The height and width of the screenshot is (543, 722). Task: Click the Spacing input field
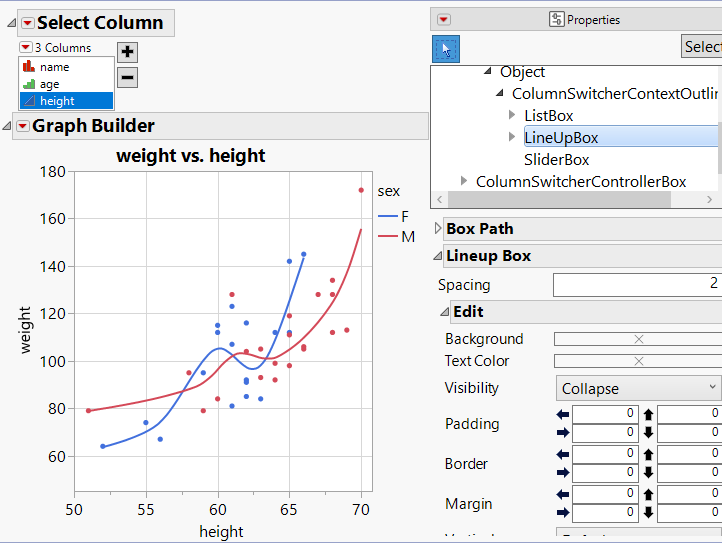point(637,285)
